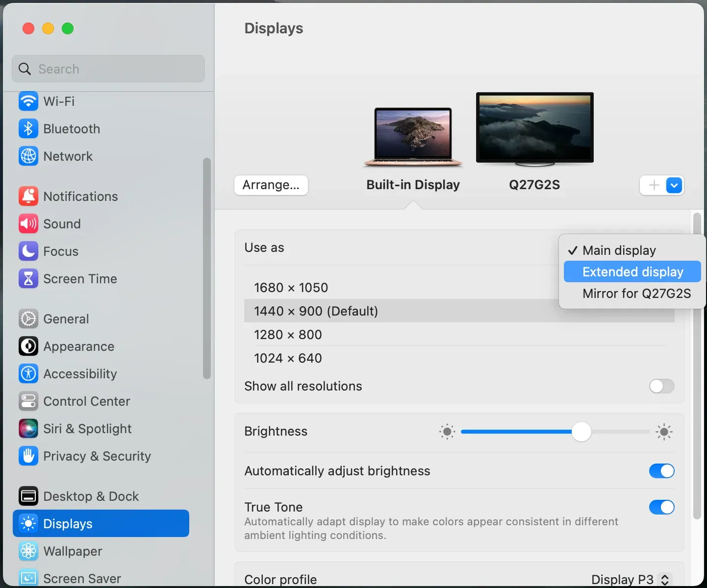Viewport: 707px width, 588px height.
Task: Click the Arrange... button
Action: 271,185
